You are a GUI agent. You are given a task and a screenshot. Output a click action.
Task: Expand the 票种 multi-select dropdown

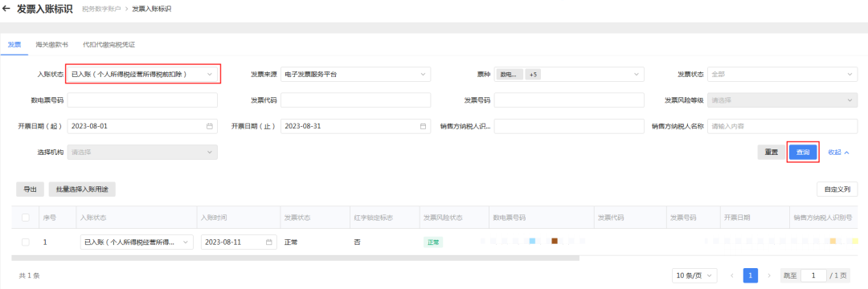coord(569,74)
